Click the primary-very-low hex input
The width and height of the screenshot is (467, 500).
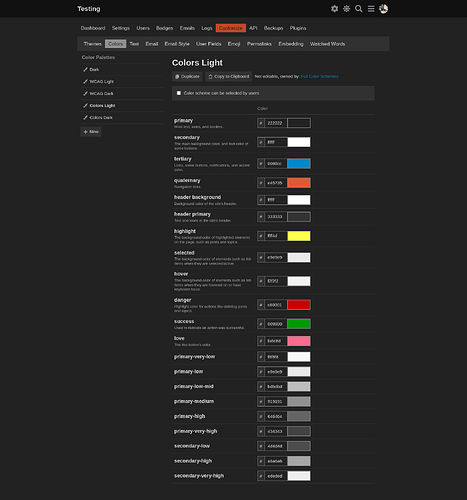tap(276, 357)
